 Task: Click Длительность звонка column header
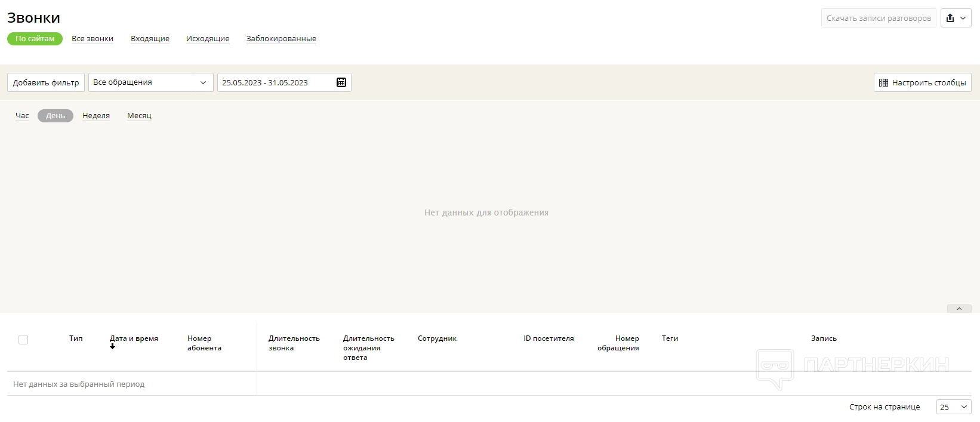(294, 343)
